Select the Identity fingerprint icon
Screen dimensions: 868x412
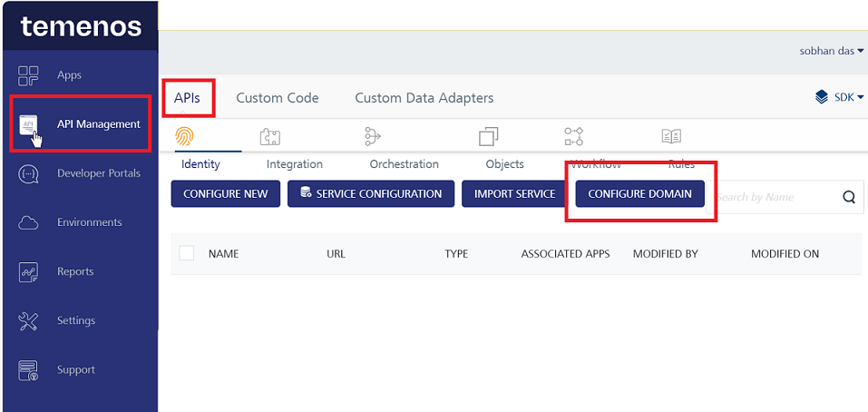pyautogui.click(x=184, y=136)
